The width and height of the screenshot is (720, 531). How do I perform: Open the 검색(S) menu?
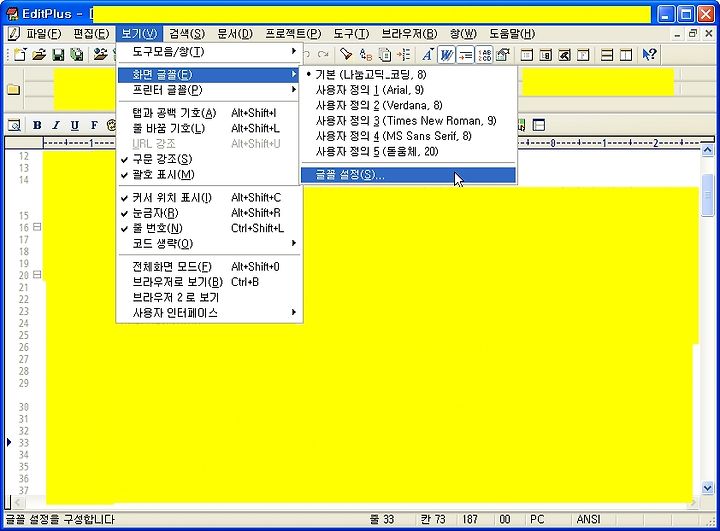pyautogui.click(x=187, y=34)
